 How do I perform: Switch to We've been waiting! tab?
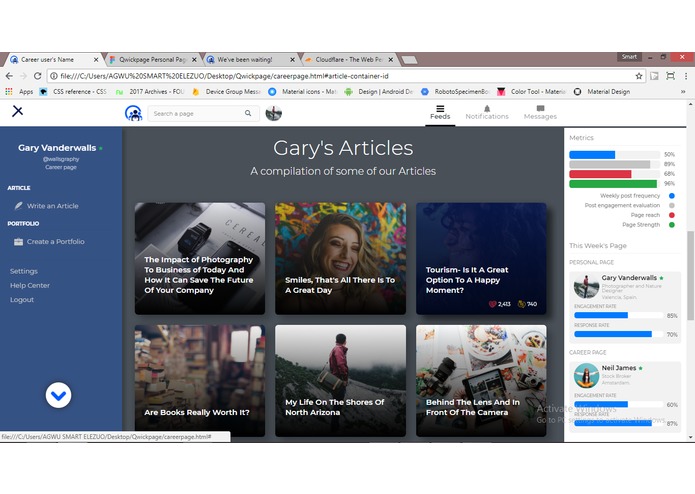(x=248, y=59)
